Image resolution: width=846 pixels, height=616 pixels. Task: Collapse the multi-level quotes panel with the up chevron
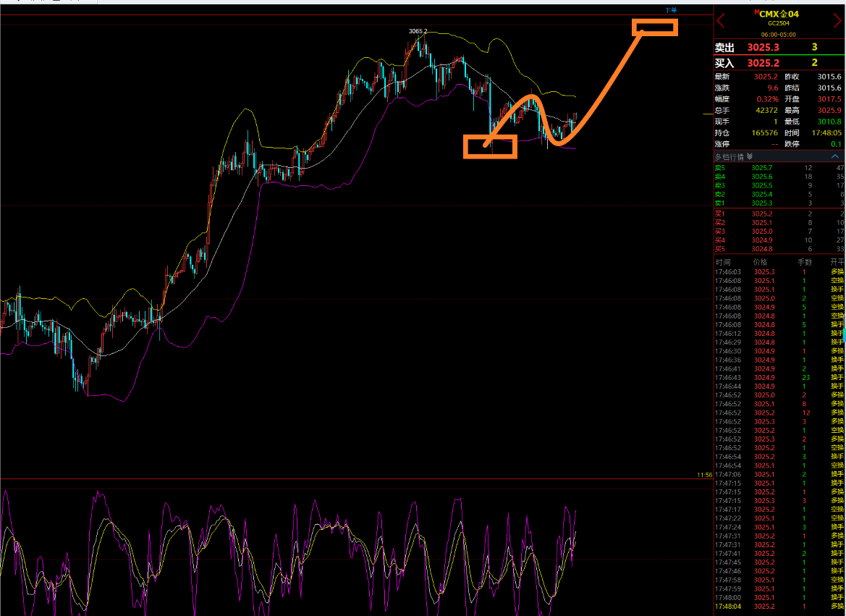835,156
